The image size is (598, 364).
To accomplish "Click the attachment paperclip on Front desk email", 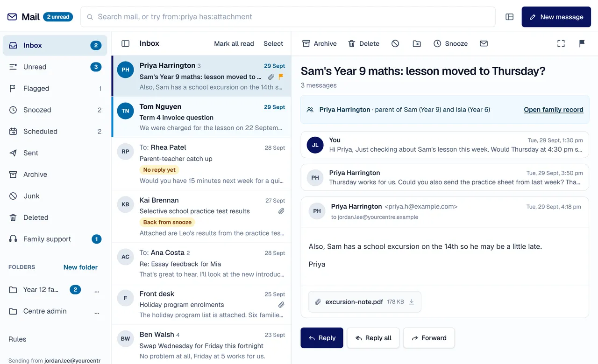I will point(281,305).
